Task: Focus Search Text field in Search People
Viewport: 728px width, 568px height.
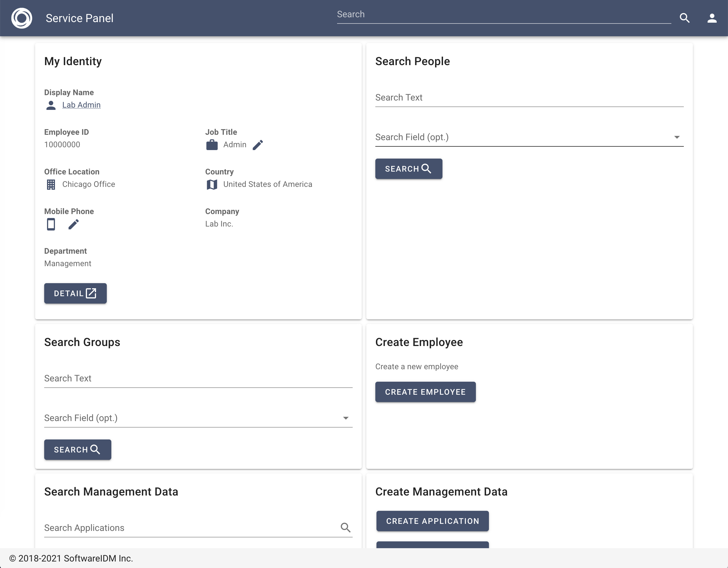Action: (529, 98)
